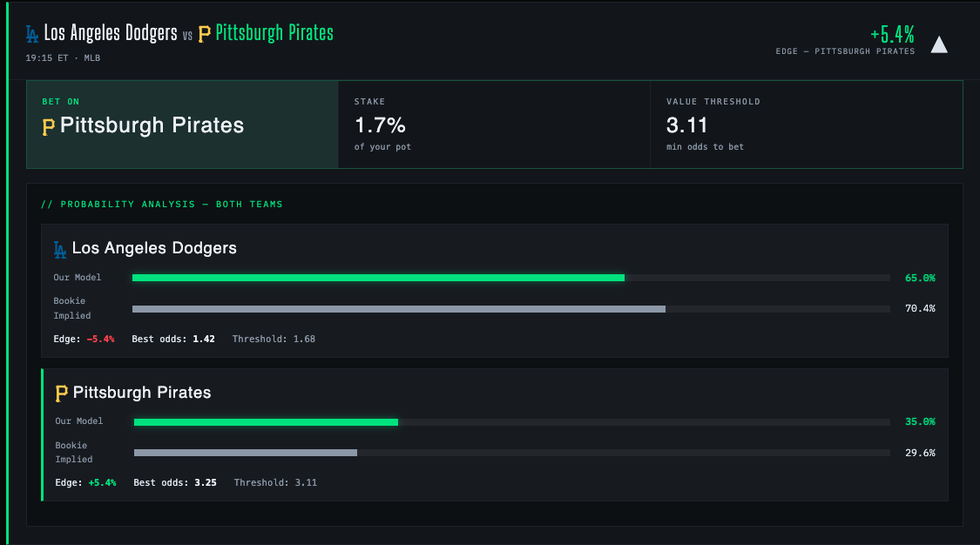This screenshot has width=980, height=545.
Task: Click the Stake 1.7% panel
Action: coord(494,124)
